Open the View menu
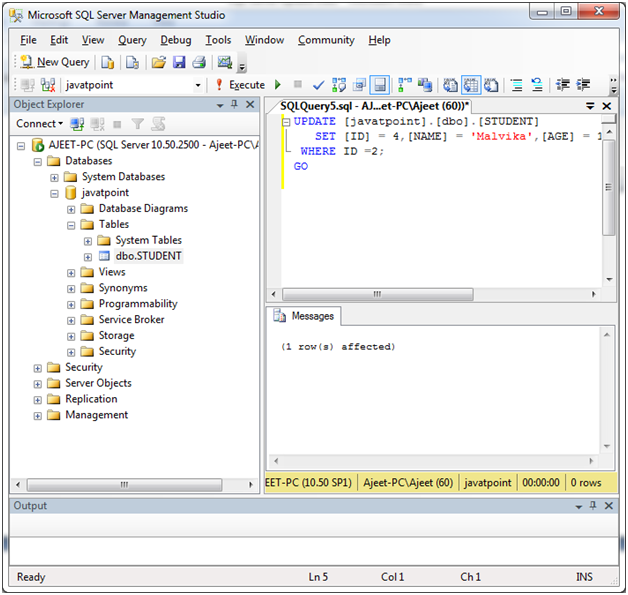This screenshot has width=628, height=595. click(x=93, y=40)
